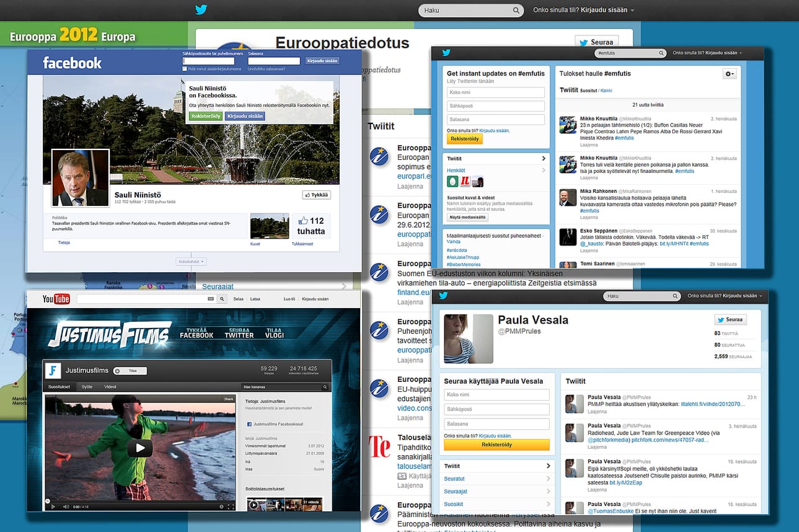
Task: Click the Facebook Salasana password field
Action: [x=274, y=61]
